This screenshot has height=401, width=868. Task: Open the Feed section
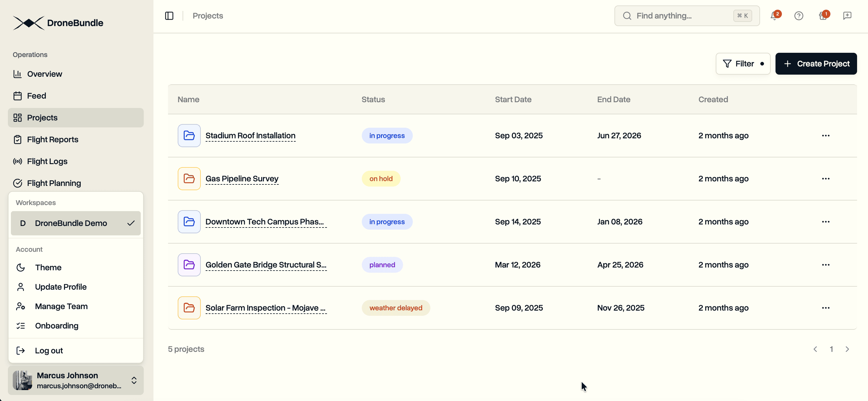36,95
